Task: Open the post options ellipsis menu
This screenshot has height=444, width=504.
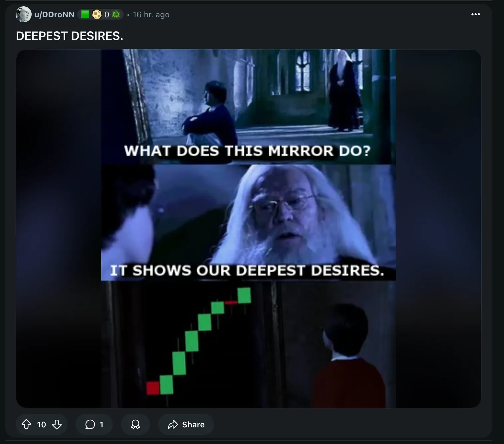Action: 476,14
